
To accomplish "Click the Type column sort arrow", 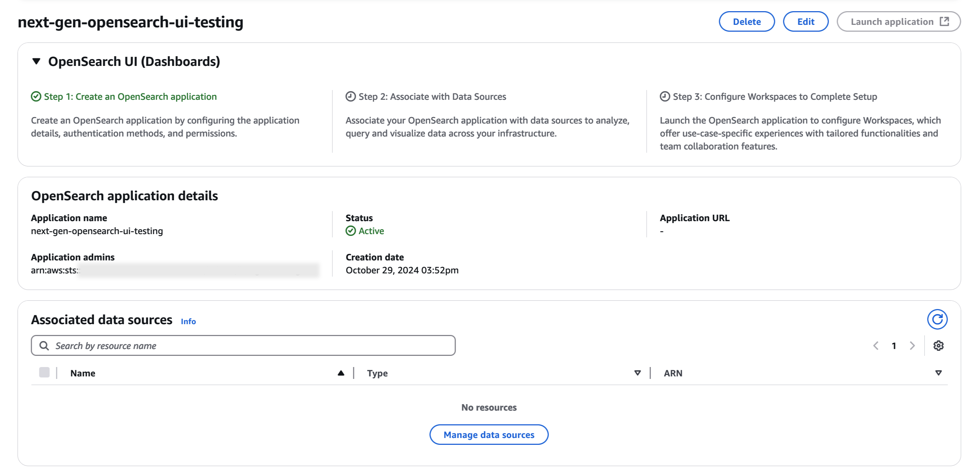I will (638, 373).
